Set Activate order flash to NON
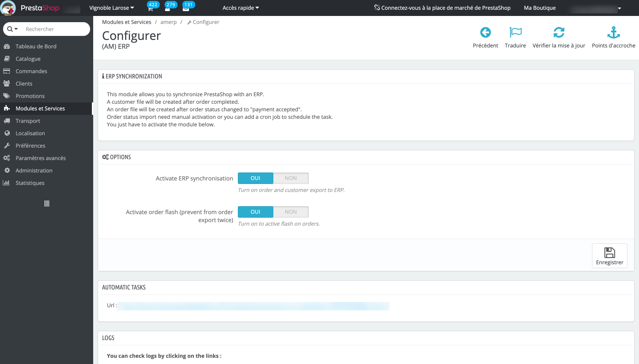This screenshot has height=364, width=639. tap(291, 212)
